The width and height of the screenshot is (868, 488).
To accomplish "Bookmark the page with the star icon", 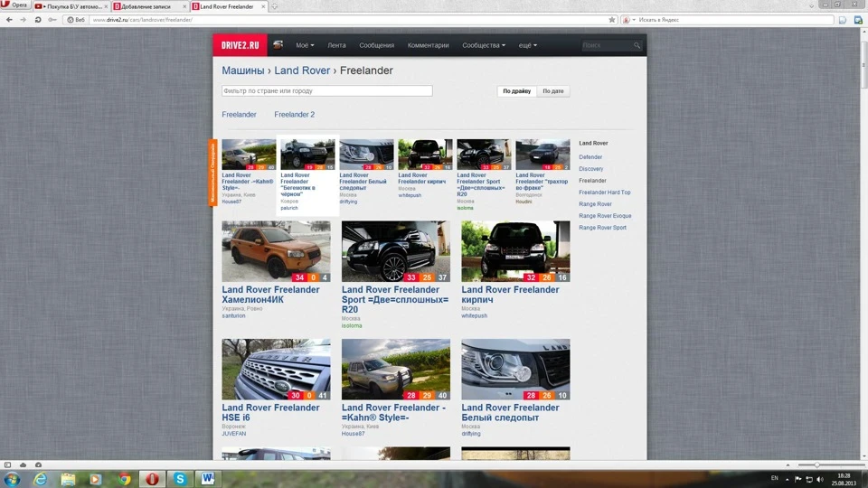I will coord(612,19).
